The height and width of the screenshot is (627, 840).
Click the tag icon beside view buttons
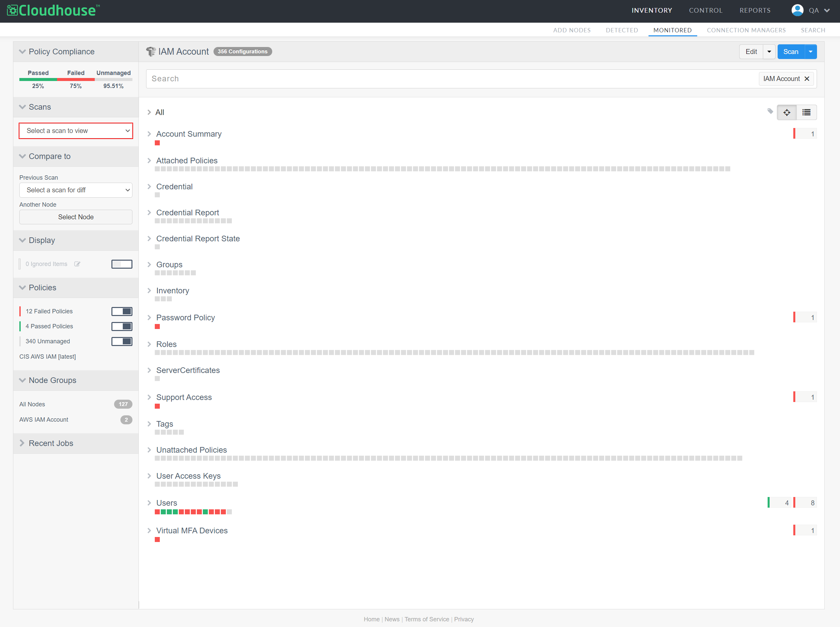coord(770,111)
